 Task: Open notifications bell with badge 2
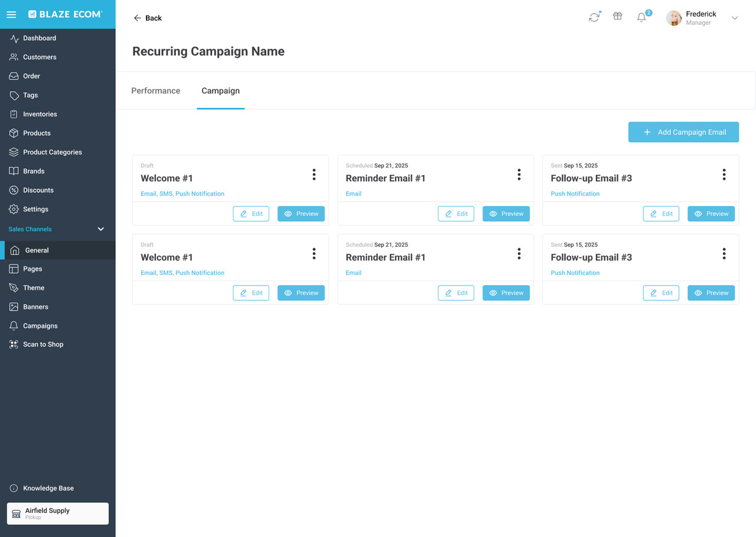click(x=642, y=17)
